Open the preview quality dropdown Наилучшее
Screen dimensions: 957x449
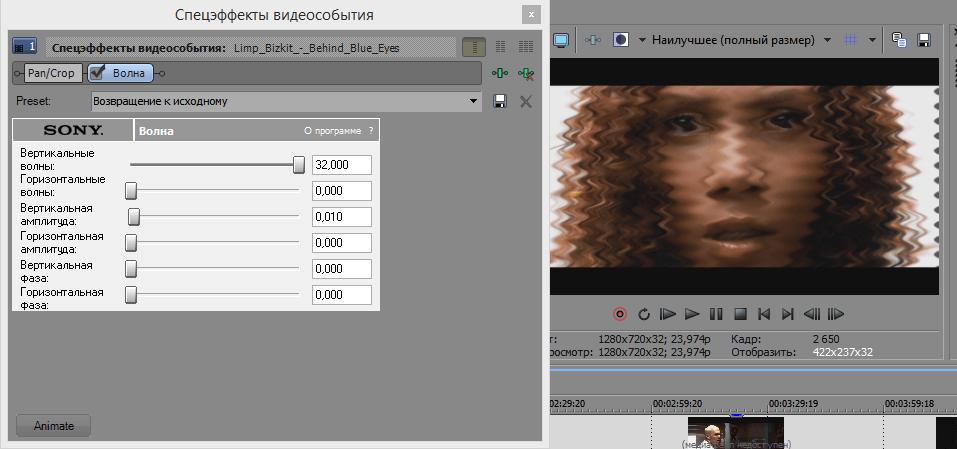741,40
